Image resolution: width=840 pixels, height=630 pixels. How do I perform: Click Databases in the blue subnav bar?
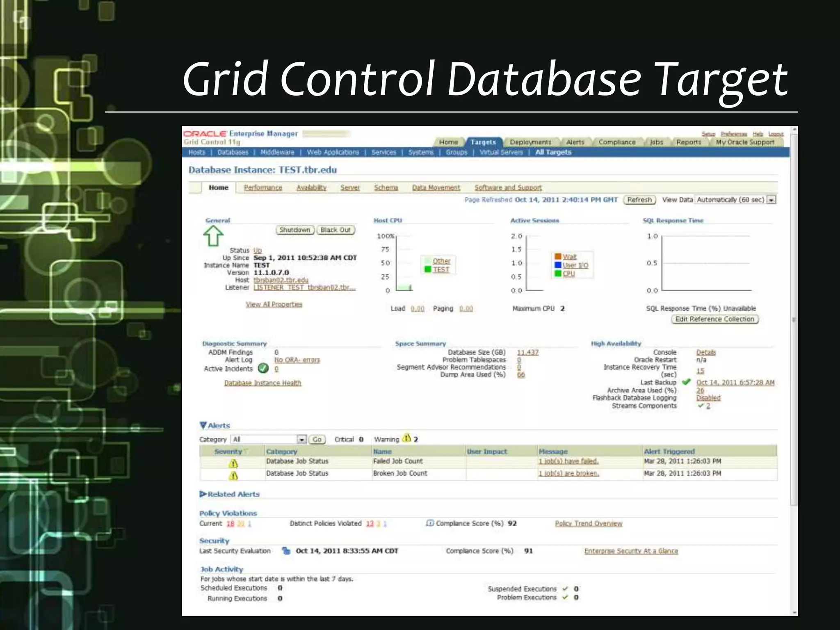[233, 152]
